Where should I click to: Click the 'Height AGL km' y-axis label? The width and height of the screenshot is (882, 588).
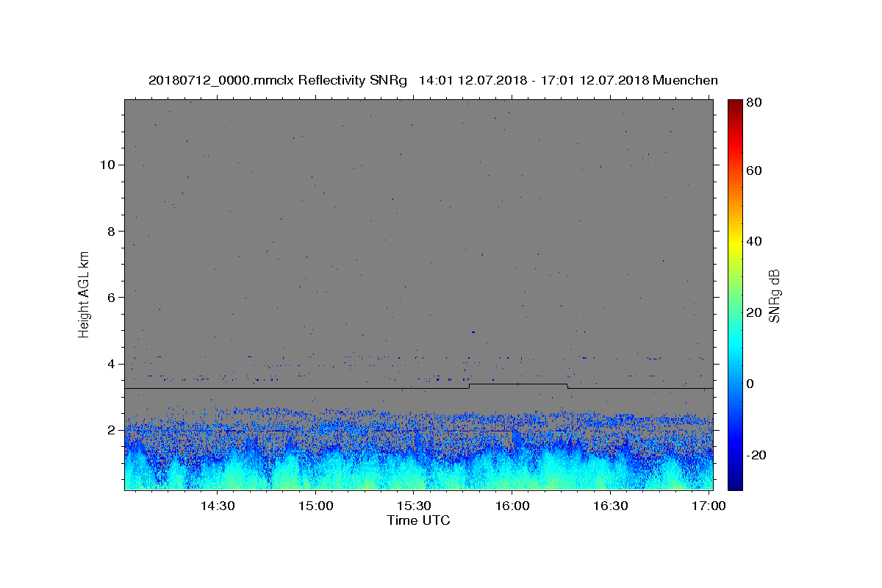(x=85, y=294)
